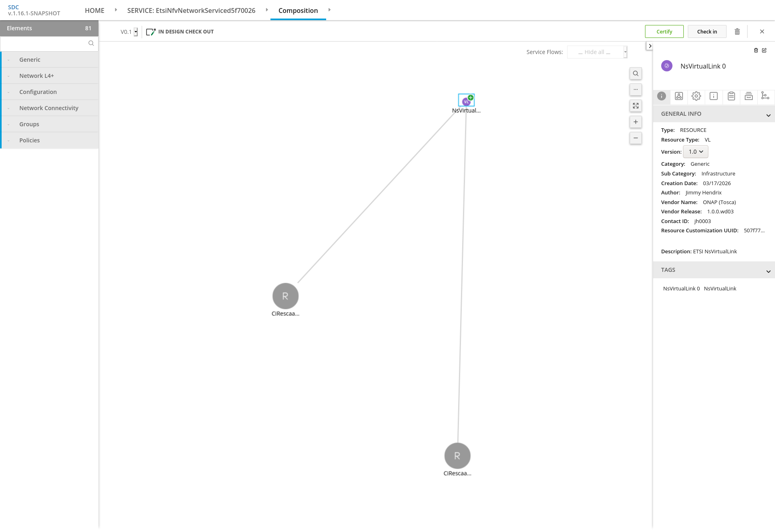Click the Certify button
Viewport: 775px width, 532px height.
(x=664, y=31)
